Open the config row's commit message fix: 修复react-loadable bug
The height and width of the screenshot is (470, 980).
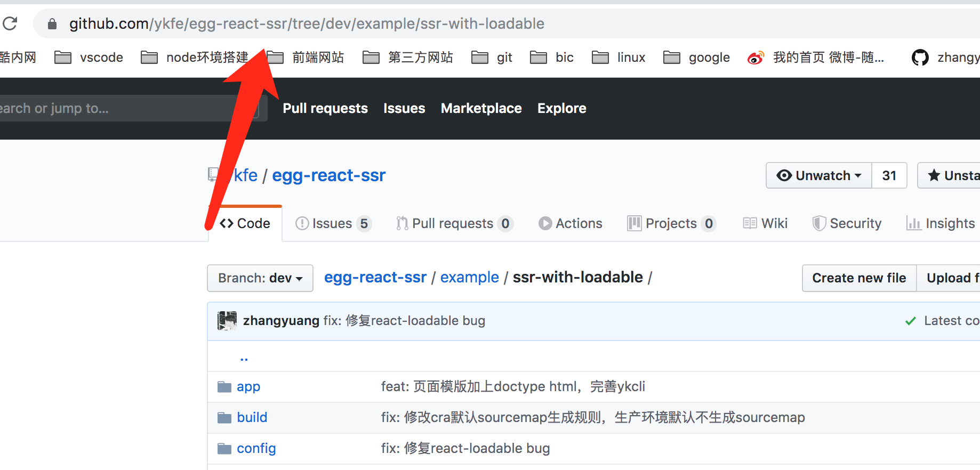point(465,449)
